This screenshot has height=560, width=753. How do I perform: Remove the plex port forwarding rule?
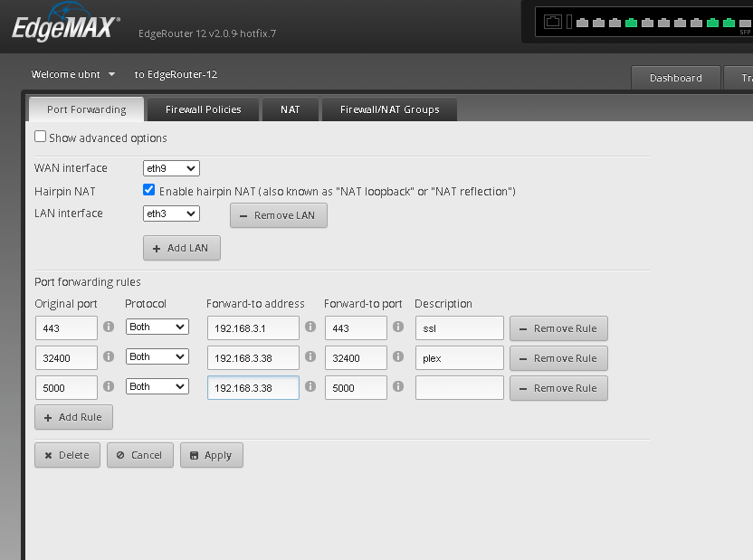(x=558, y=358)
